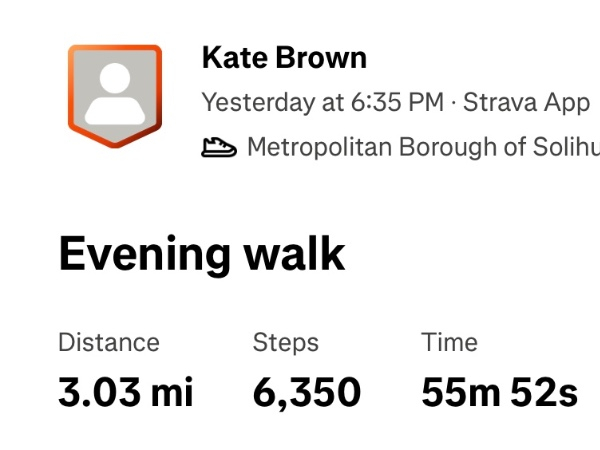Viewport: 600px width, 450px height.
Task: Click the "Strava App" source text
Action: (x=526, y=103)
